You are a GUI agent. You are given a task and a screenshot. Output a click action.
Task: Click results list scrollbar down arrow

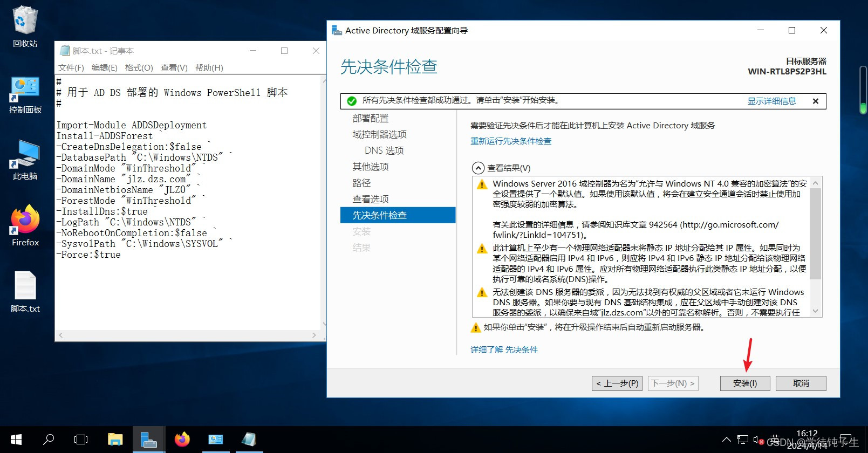[x=816, y=311]
